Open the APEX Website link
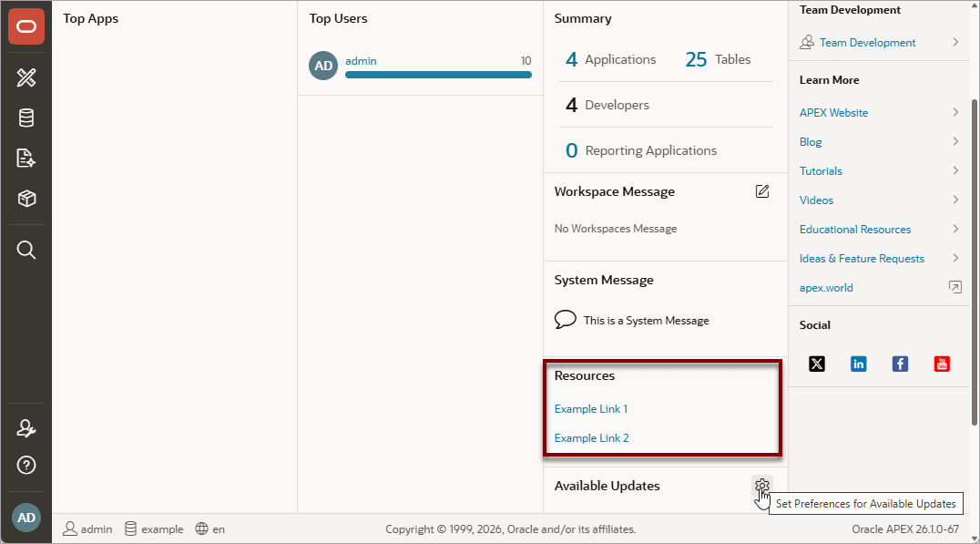 point(833,113)
